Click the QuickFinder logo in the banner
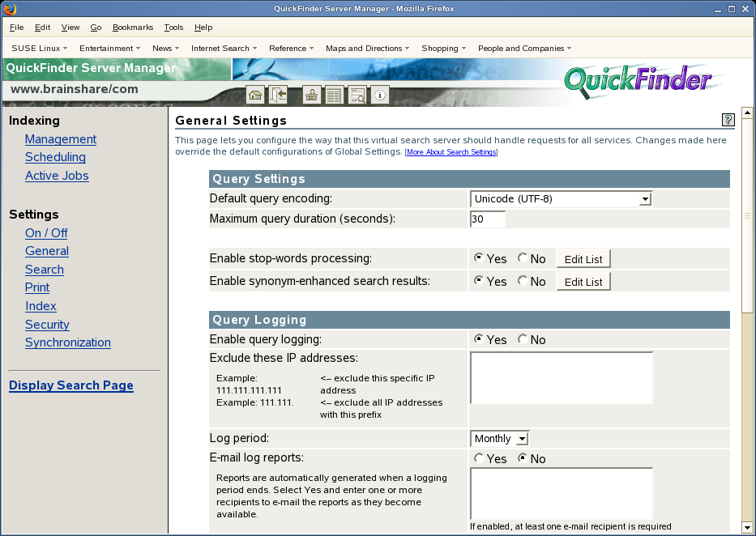 coord(639,81)
